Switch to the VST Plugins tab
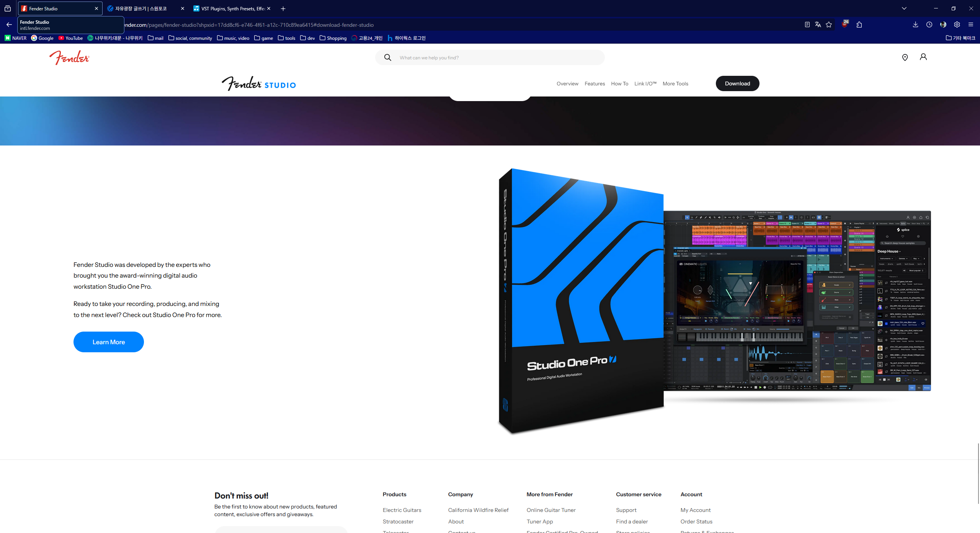980x533 pixels. tap(232, 8)
